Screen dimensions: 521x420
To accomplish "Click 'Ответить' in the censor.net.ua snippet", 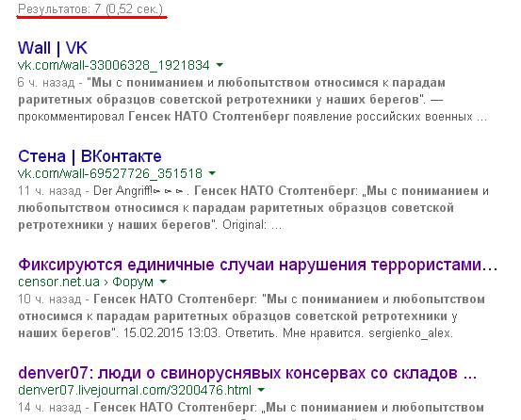I will pos(251,333).
